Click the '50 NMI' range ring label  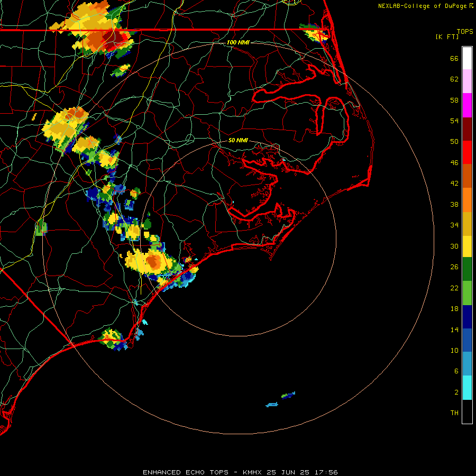238,140
